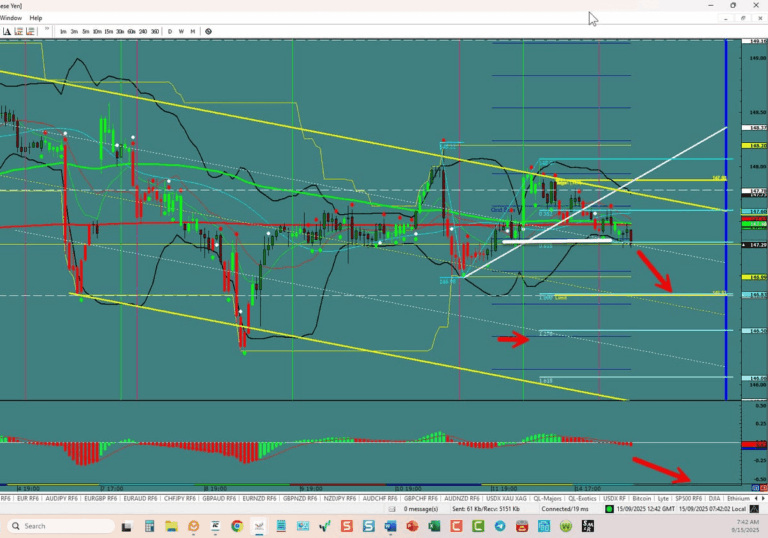Open the EURAUD RF6 chart tab
The image size is (768, 538).
140,498
